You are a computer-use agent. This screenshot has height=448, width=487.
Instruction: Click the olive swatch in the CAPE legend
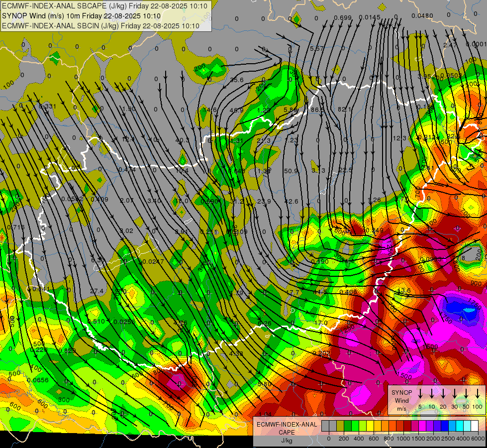point(340,426)
